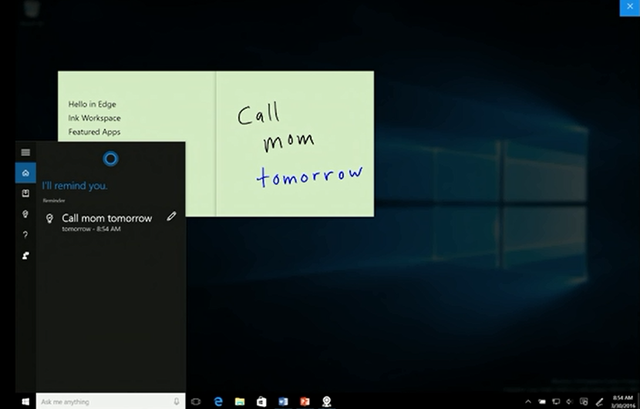This screenshot has height=409, width=640.
Task: Open network icon in system tray
Action: tap(556, 402)
